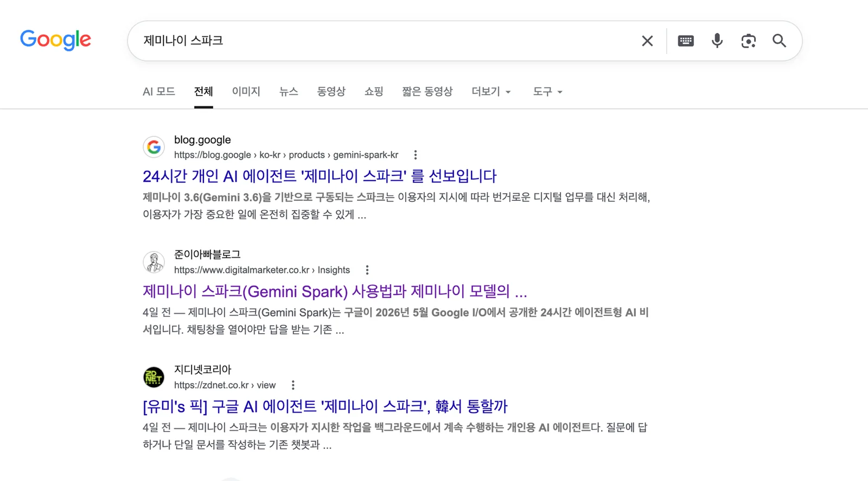
Task: Click the snippet mentioning 백그라운드에서 계속 수행하는
Action: (x=395, y=436)
